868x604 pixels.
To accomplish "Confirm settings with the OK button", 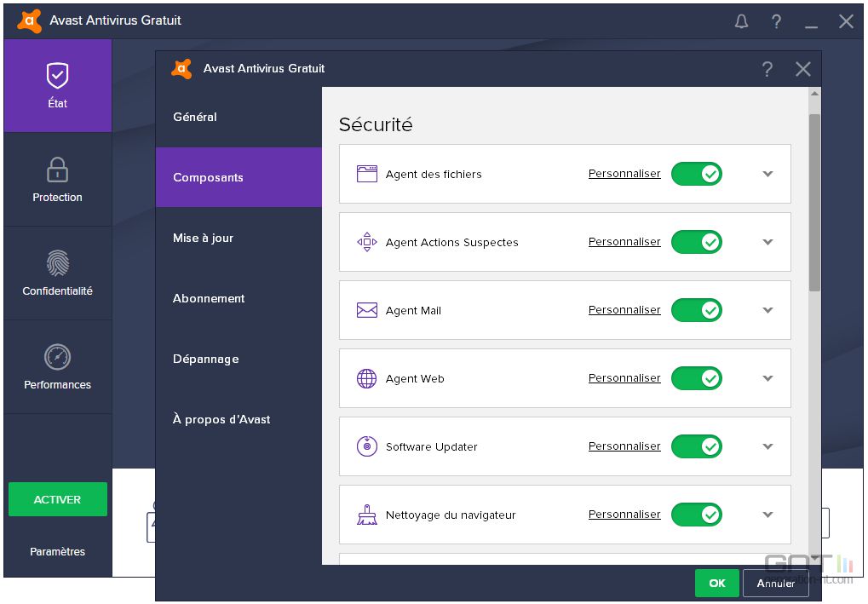I will coord(717,583).
